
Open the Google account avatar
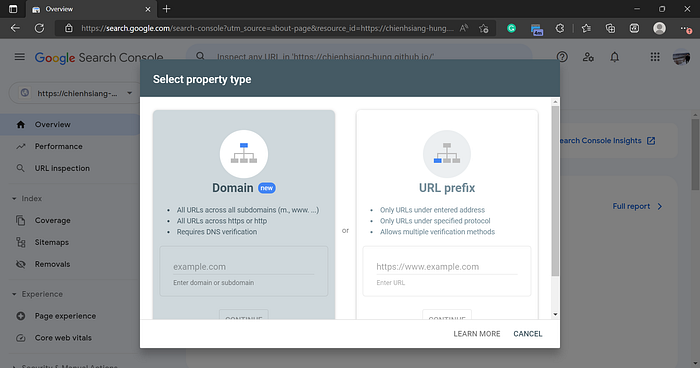point(681,57)
